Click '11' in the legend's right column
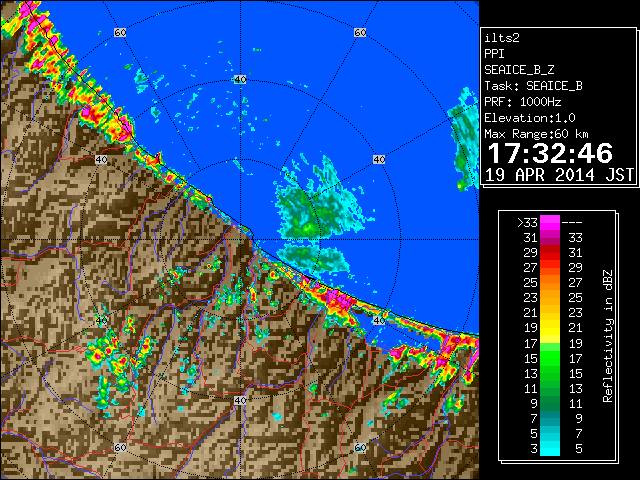 (576, 404)
